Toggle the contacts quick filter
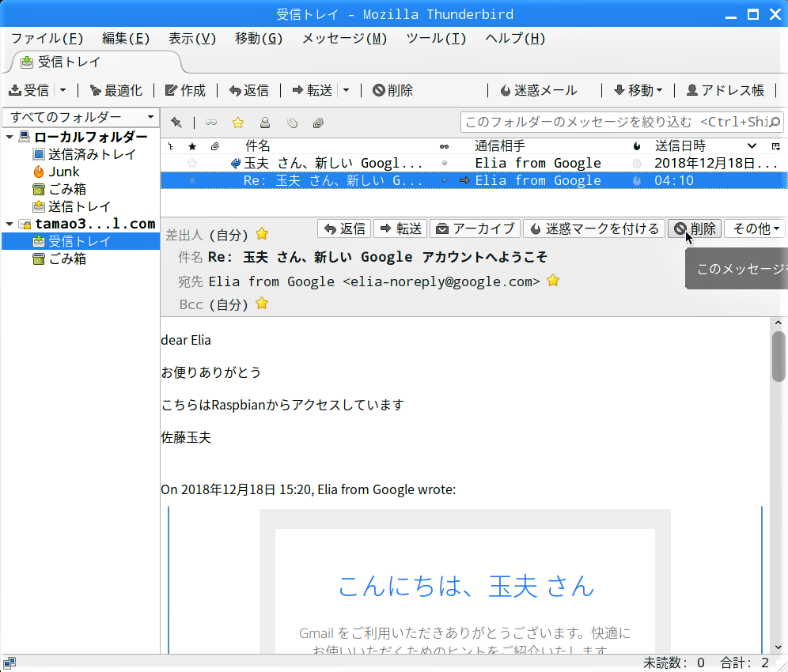Image resolution: width=788 pixels, height=672 pixels. [265, 123]
